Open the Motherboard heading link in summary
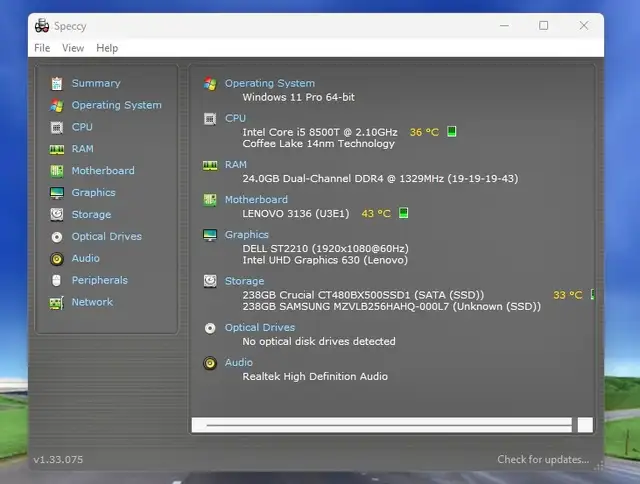The image size is (640, 484). pyautogui.click(x=256, y=200)
